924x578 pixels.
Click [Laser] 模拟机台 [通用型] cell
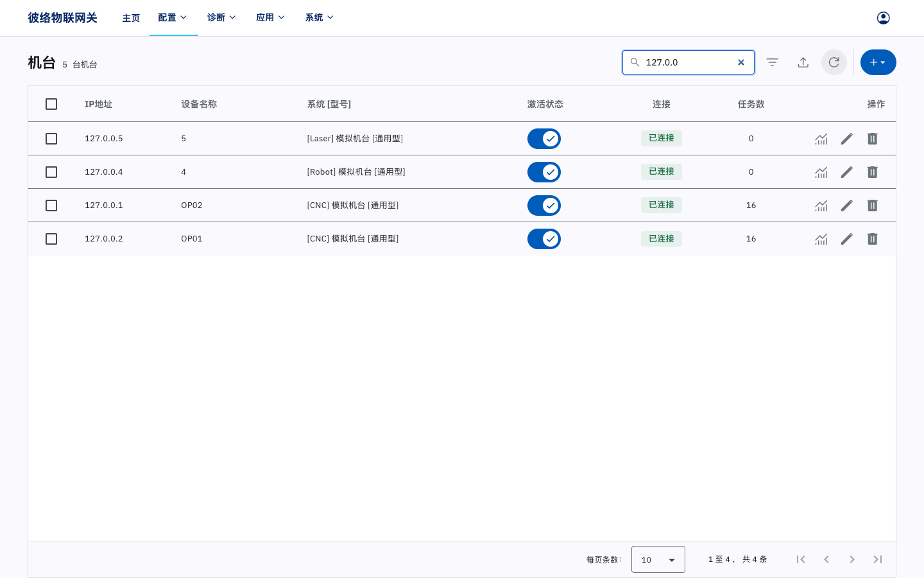pyautogui.click(x=355, y=139)
